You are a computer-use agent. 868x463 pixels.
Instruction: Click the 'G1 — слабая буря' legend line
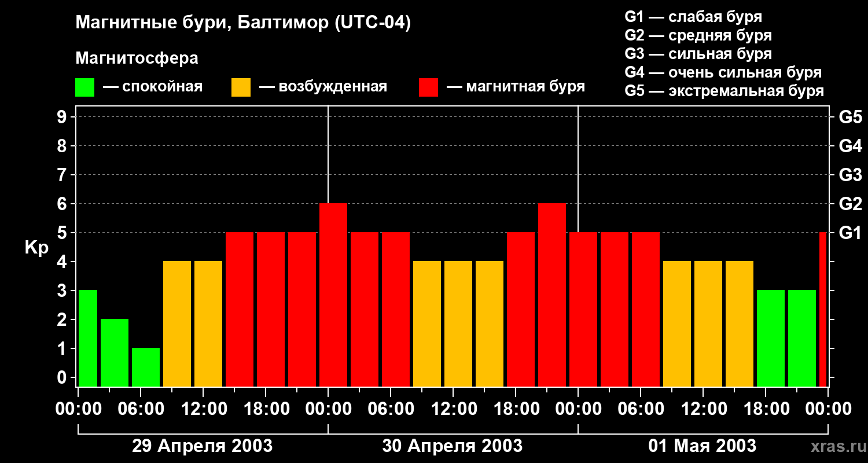pyautogui.click(x=693, y=17)
